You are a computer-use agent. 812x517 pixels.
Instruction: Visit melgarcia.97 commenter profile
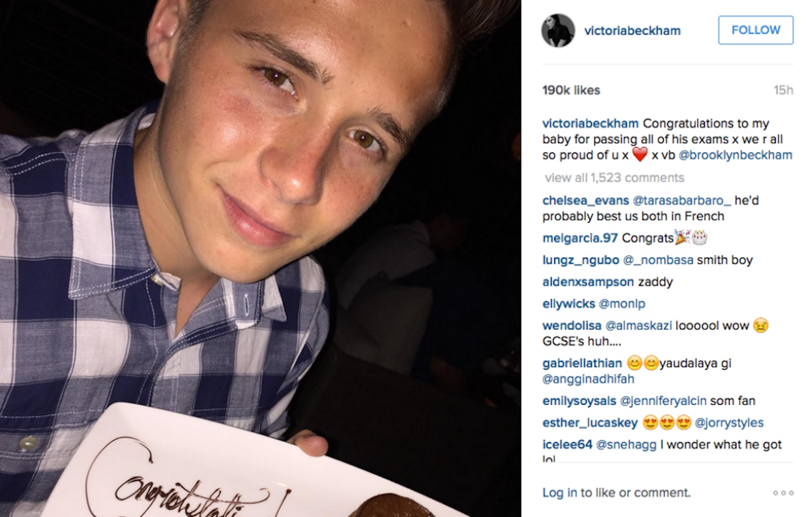[580, 238]
